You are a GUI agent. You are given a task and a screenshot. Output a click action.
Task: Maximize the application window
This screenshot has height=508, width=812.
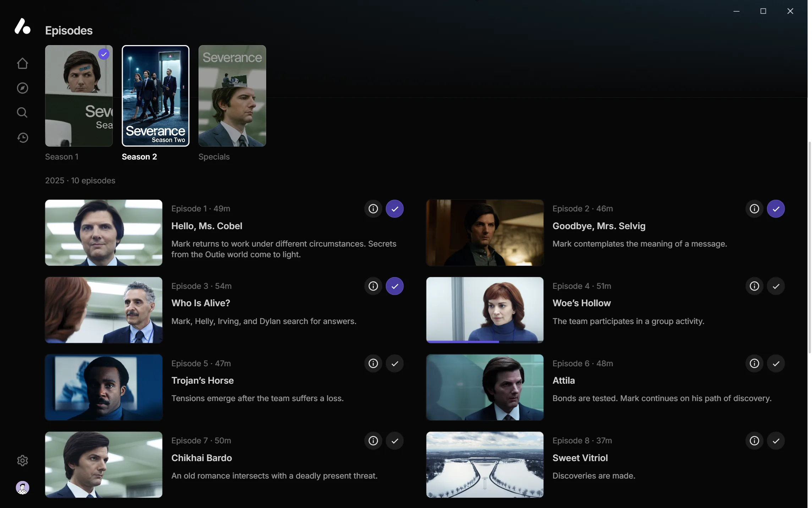[x=763, y=11]
